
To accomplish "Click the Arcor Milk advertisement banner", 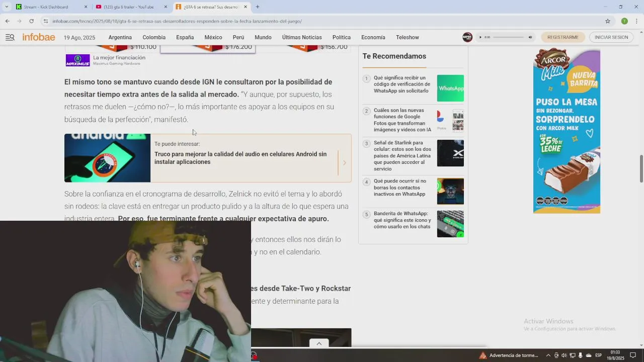I will tap(567, 131).
